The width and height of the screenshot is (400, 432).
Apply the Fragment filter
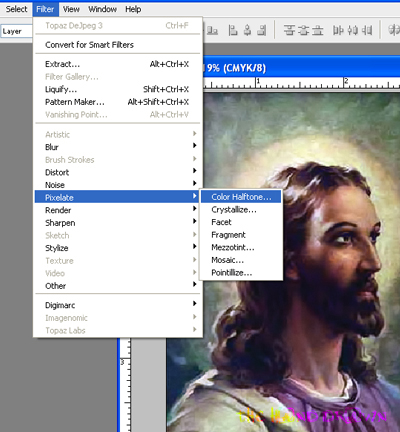click(241, 235)
